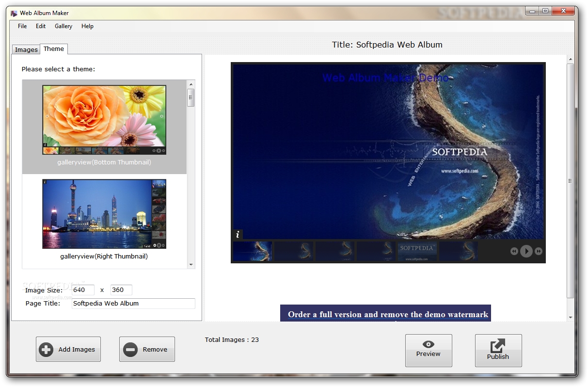Open the Edit menu
Screen dimensions: 588x387
41,26
